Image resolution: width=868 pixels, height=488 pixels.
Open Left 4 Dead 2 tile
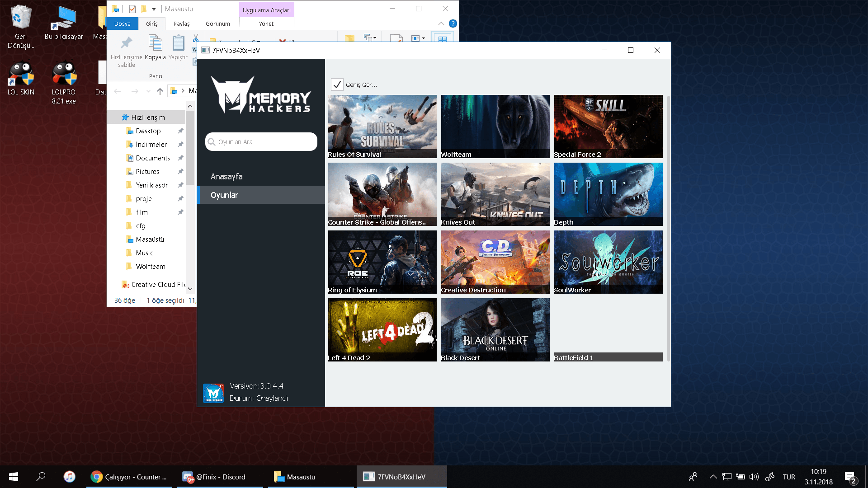click(x=382, y=330)
